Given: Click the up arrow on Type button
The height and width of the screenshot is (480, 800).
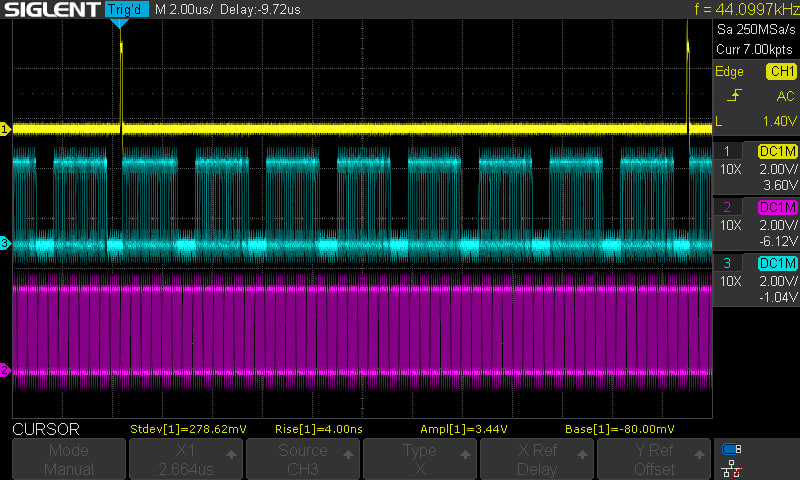Looking at the screenshot, I should pos(465,454).
